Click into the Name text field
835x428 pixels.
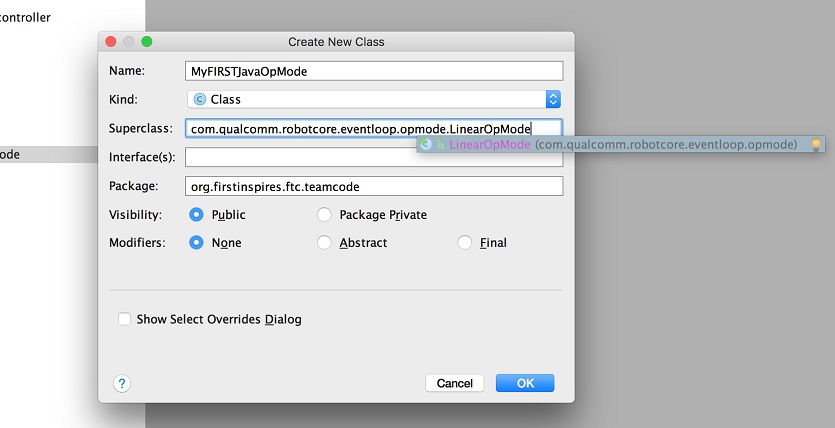tap(374, 71)
